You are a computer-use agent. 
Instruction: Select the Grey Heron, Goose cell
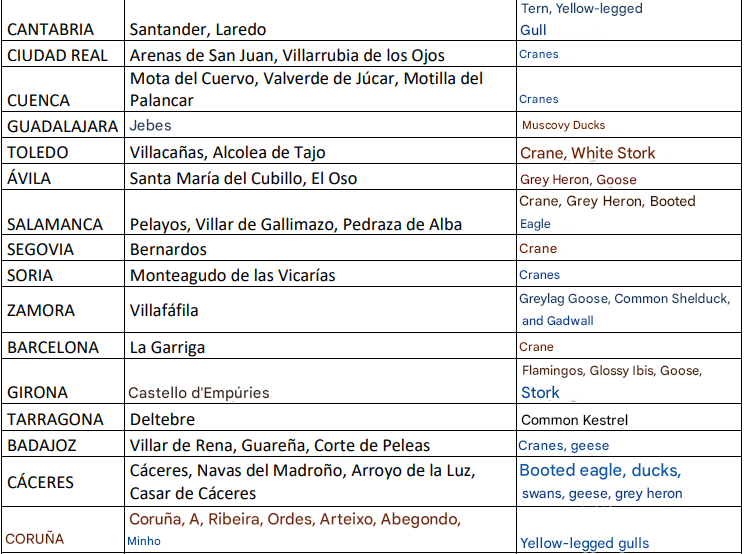point(578,180)
